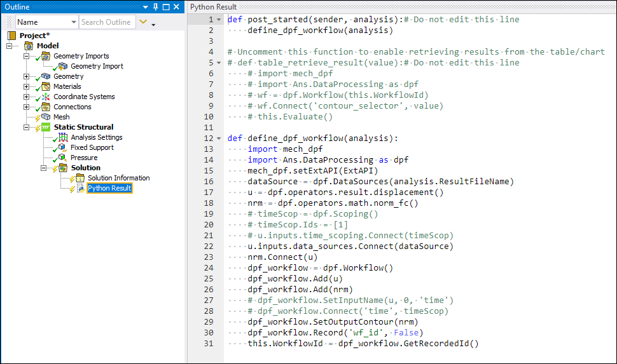
Task: Pin the Outline panel
Action: click(x=156, y=7)
